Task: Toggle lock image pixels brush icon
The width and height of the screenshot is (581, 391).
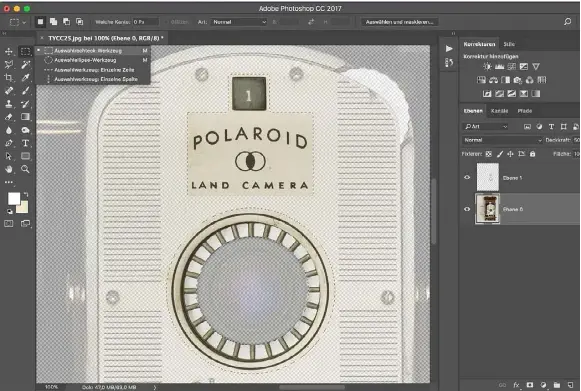Action: 500,154
